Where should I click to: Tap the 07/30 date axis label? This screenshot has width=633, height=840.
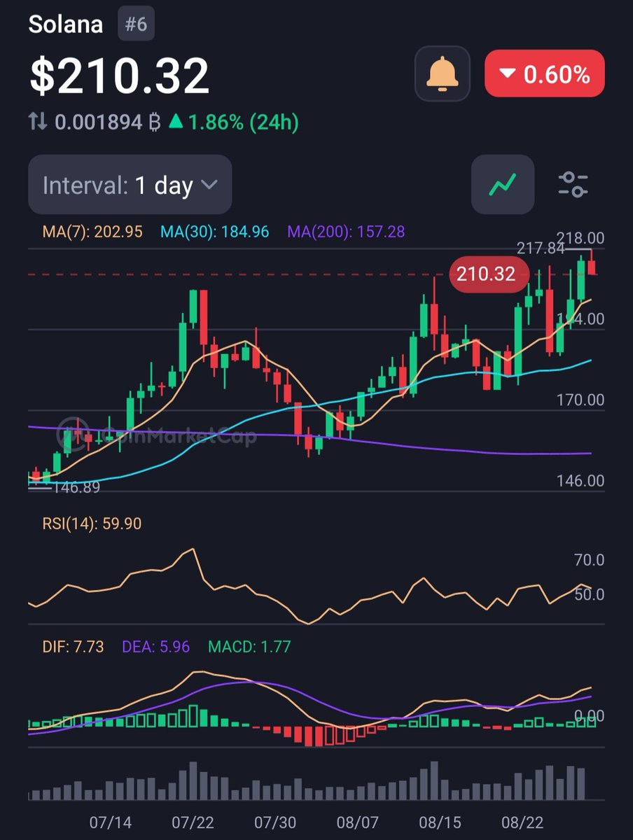[274, 822]
